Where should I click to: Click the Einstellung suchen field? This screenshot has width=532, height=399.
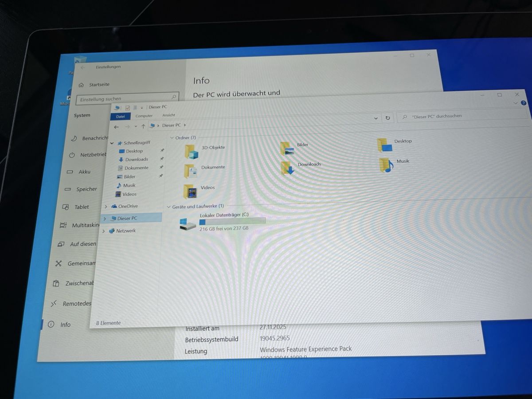(x=127, y=98)
